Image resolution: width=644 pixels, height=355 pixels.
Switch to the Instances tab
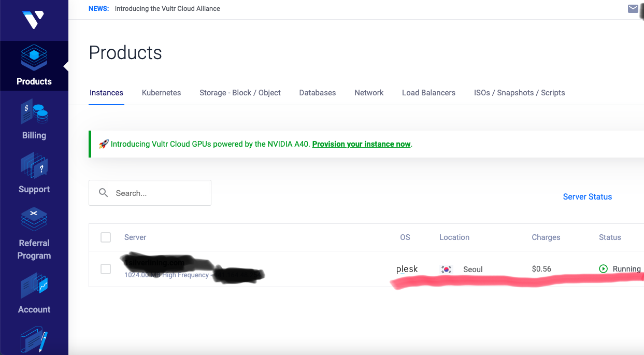pyautogui.click(x=106, y=93)
